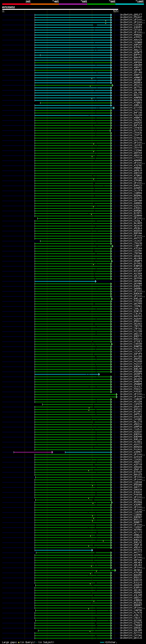Select hit label UniRef100_C1EEH7
The width and height of the screenshot is (146, 644).
(131, 527)
